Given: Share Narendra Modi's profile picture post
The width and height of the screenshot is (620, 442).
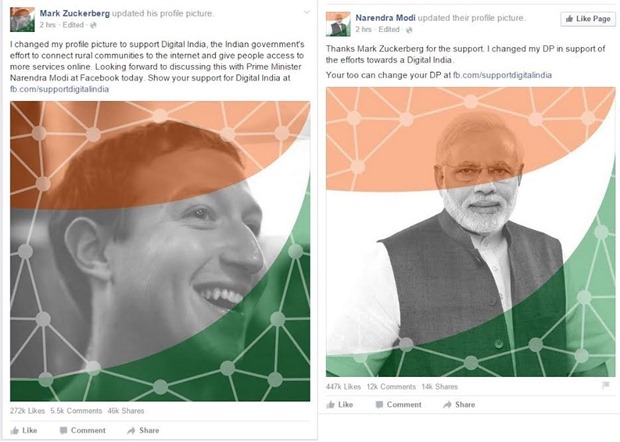Looking at the screenshot, I should pos(459,404).
